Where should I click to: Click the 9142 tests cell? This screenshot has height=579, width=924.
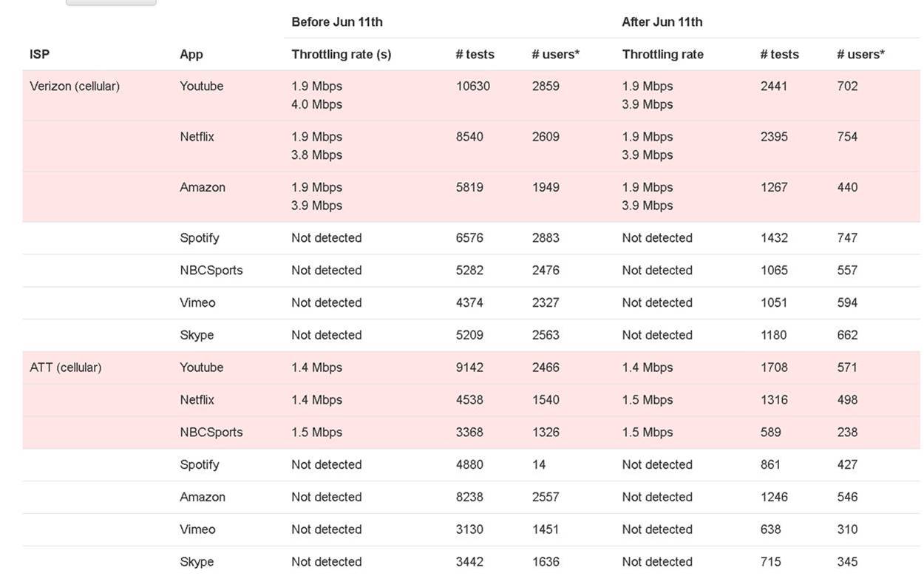click(x=469, y=368)
